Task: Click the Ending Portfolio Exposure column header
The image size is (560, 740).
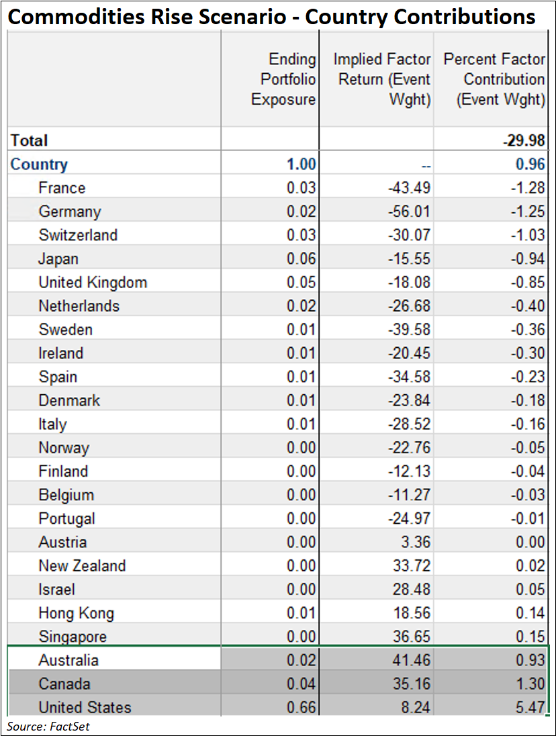Action: tap(283, 79)
